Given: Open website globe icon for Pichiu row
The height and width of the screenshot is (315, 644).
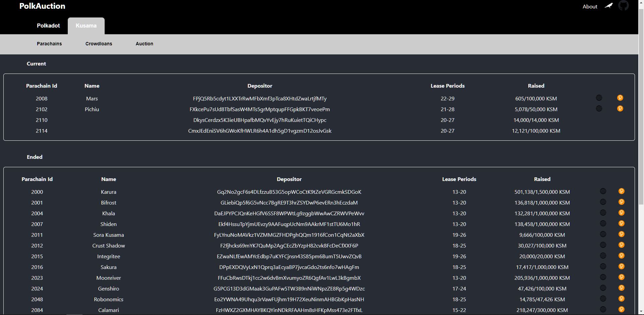Looking at the screenshot, I should [599, 108].
